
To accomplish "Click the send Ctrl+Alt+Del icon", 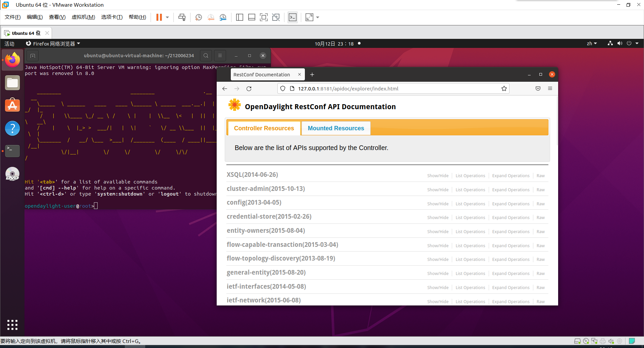I will coord(182,17).
